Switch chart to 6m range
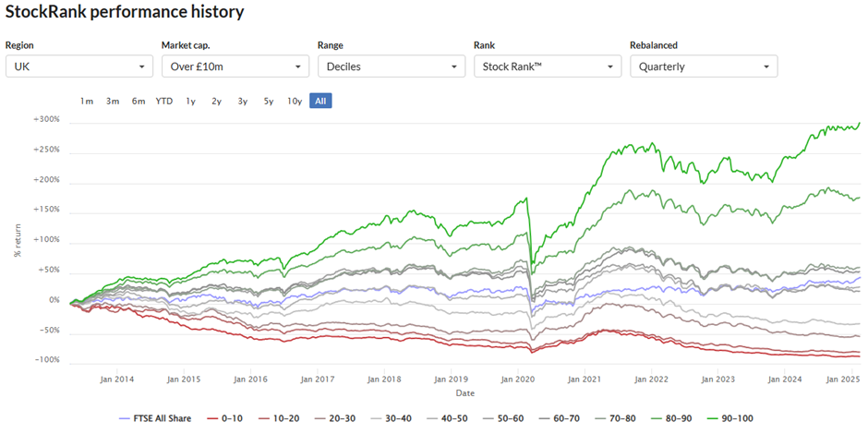 [139, 102]
